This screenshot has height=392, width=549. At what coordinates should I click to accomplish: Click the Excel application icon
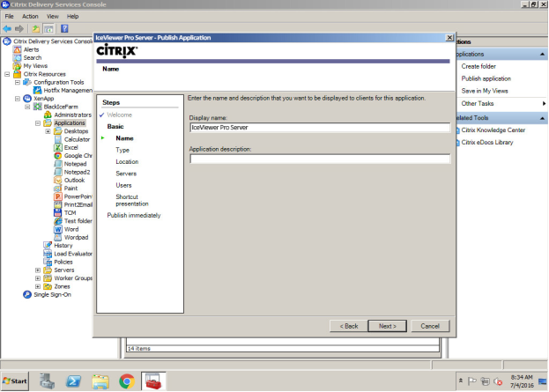point(58,147)
